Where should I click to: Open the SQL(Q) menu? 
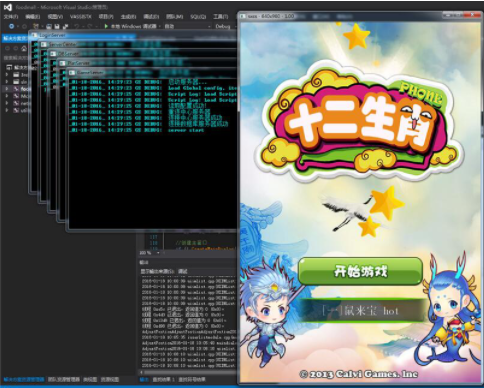coord(198,17)
